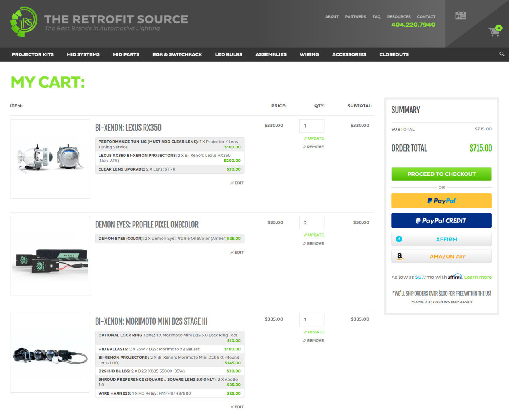Edit Morimoto Mini D2S Stage III options
The image size is (509, 420).
pyautogui.click(x=237, y=407)
